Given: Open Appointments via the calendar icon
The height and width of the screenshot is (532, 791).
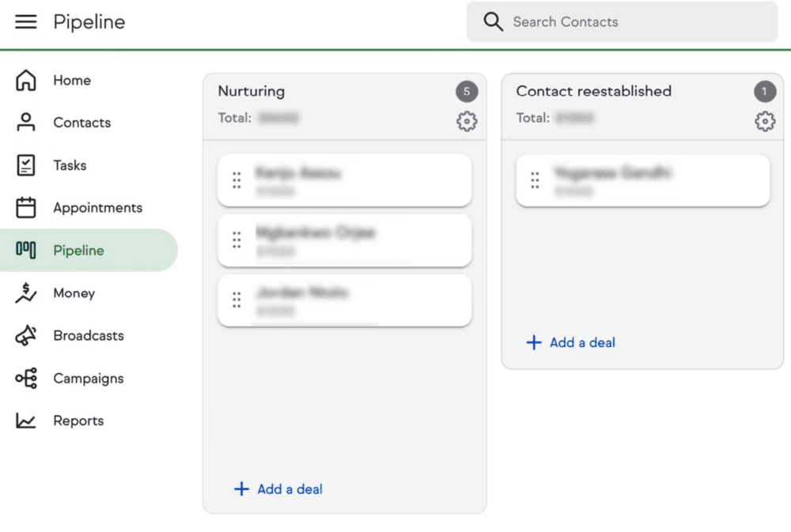Looking at the screenshot, I should click(26, 208).
